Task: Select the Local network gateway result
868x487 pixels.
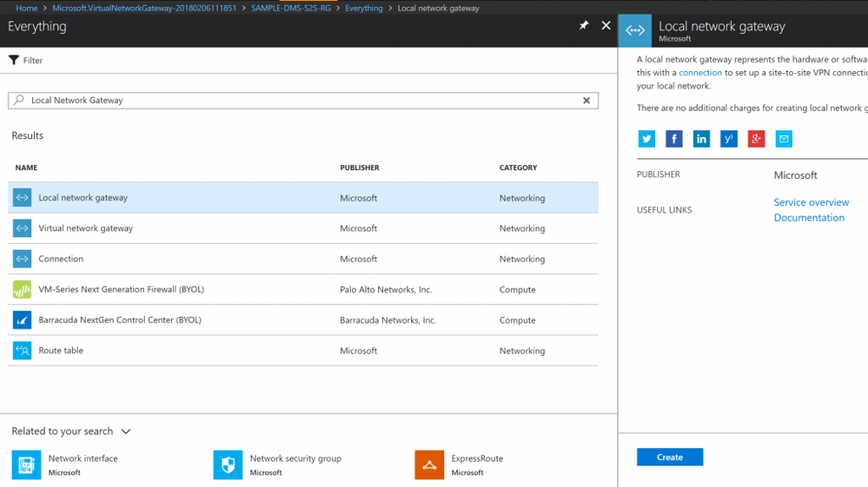Action: [x=303, y=198]
